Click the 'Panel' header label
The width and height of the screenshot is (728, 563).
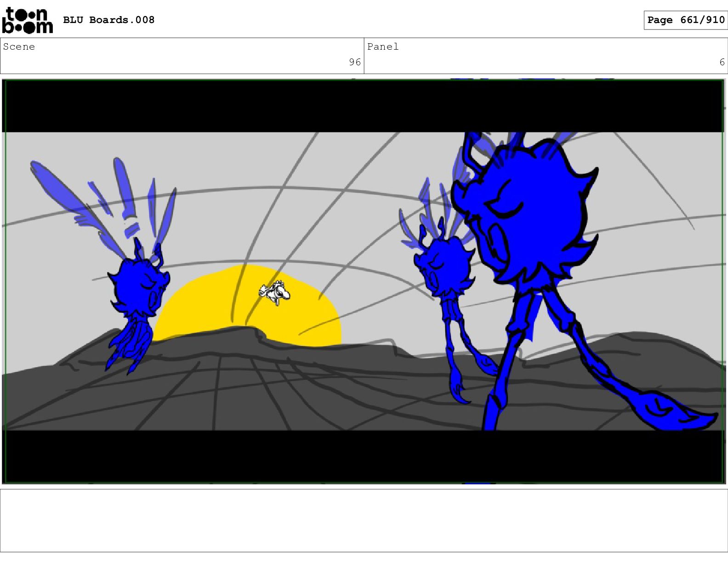[383, 46]
